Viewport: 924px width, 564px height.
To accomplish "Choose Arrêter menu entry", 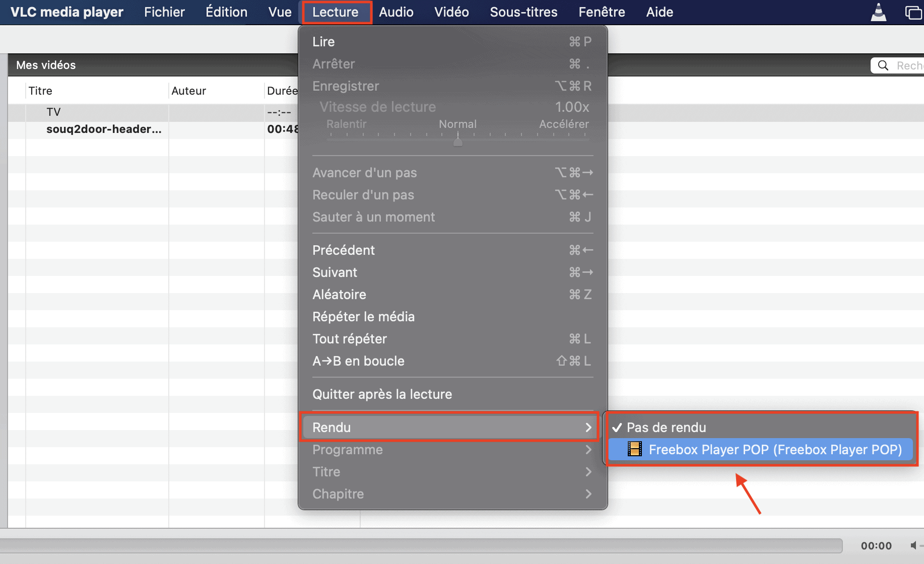I will click(452, 64).
